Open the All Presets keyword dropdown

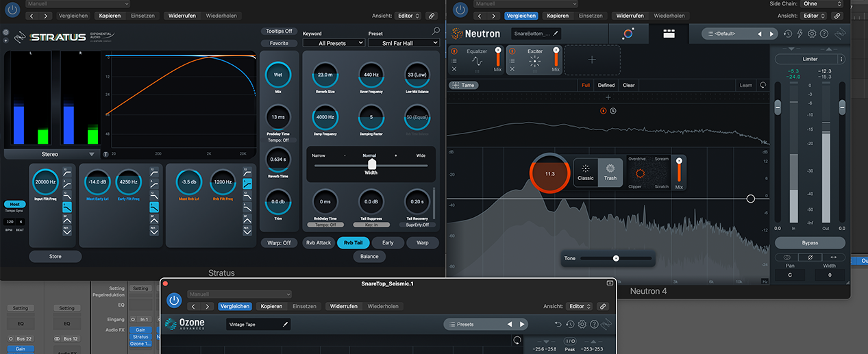(x=334, y=42)
